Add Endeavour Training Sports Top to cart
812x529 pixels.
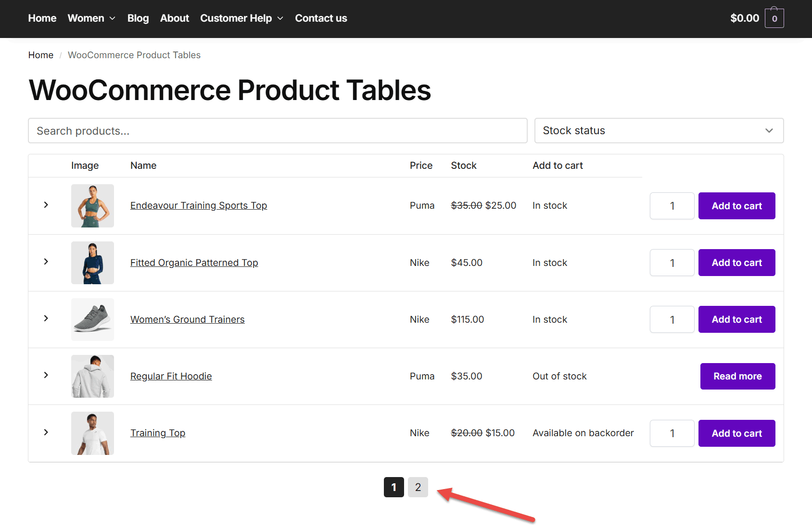pyautogui.click(x=736, y=205)
